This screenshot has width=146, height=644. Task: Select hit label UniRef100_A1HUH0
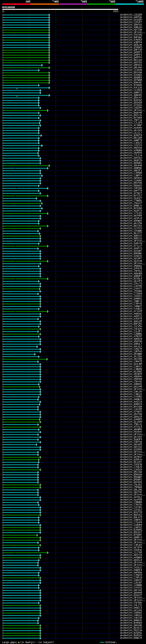(131, 128)
